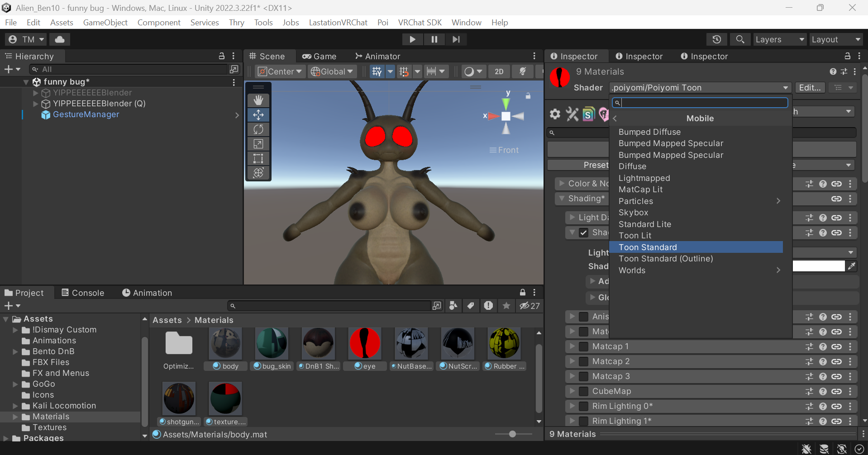Open the Center pivot dropdown

(280, 71)
